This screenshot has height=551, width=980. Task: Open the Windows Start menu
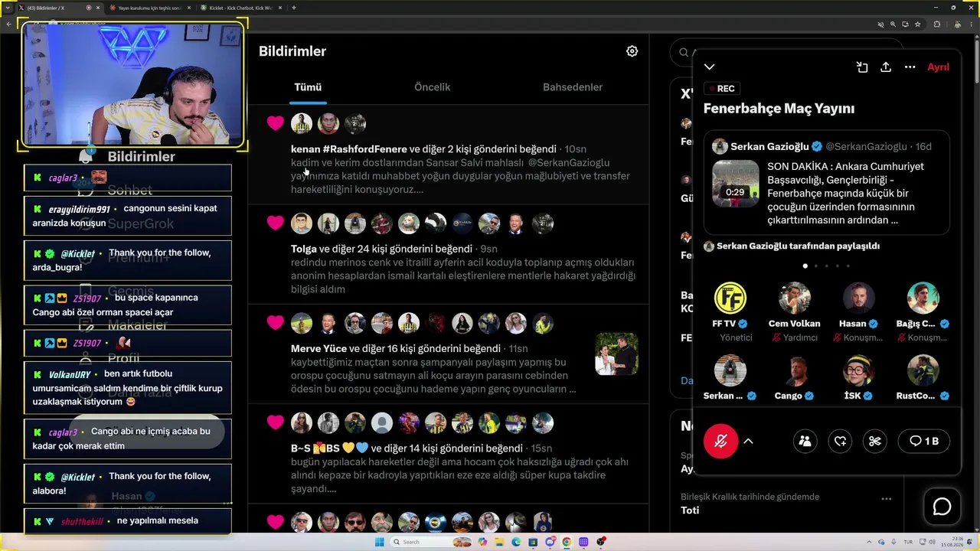(378, 542)
